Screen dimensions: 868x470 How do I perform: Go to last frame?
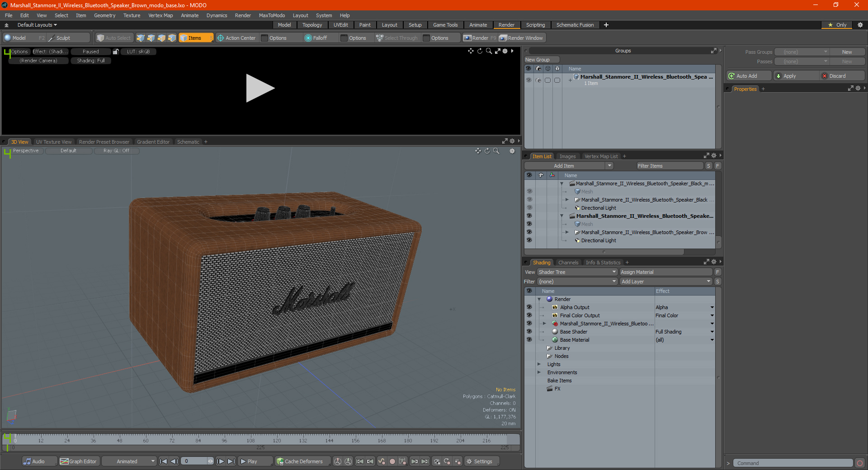[231, 461]
